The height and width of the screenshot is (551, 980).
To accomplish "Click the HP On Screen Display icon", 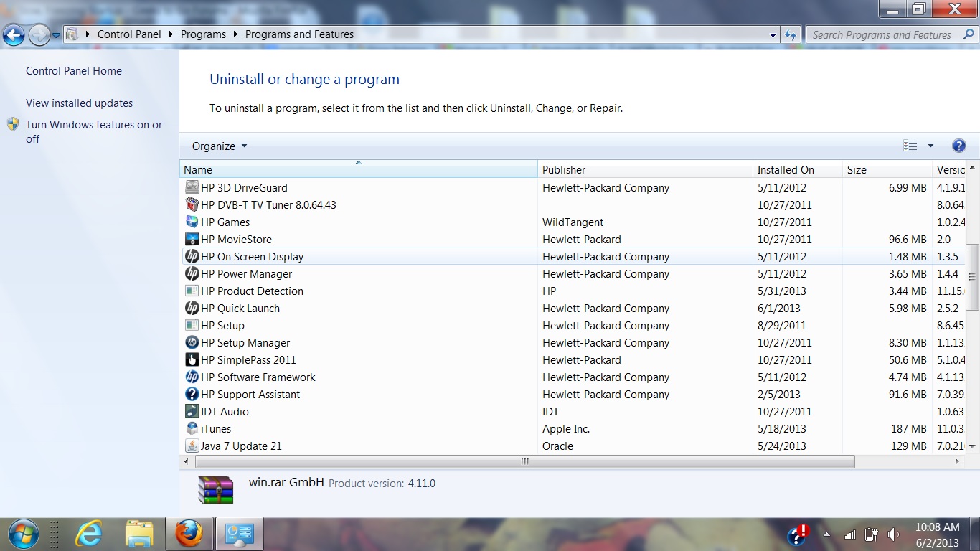I will (192, 256).
